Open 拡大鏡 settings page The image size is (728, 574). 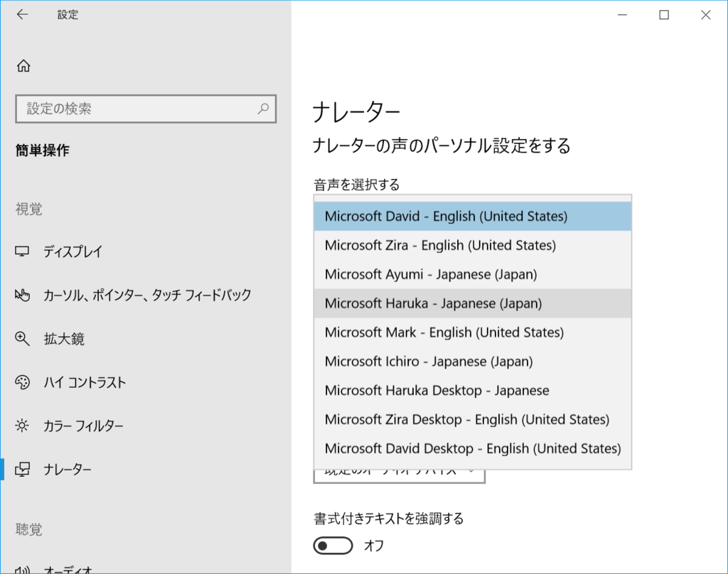click(145, 339)
